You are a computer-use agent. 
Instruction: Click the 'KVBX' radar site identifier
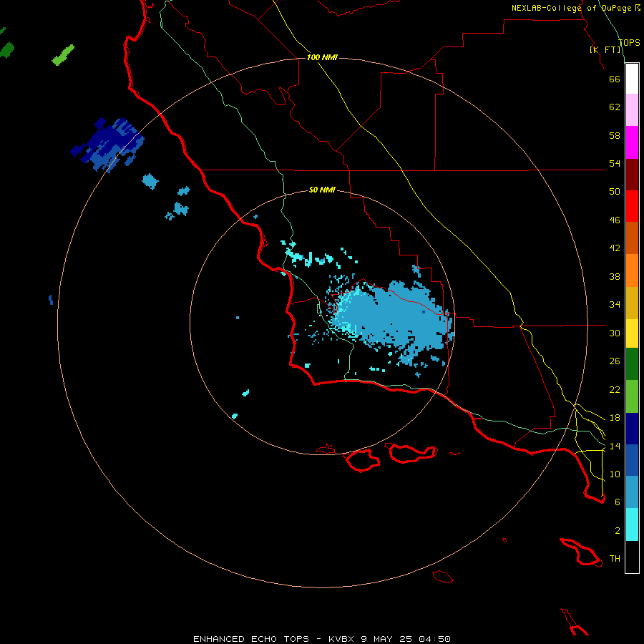click(x=341, y=639)
